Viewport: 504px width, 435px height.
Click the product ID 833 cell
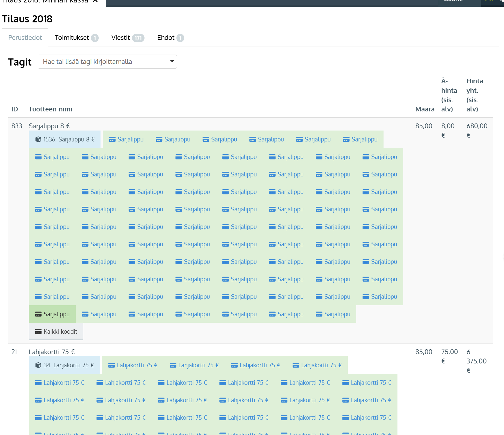(17, 126)
